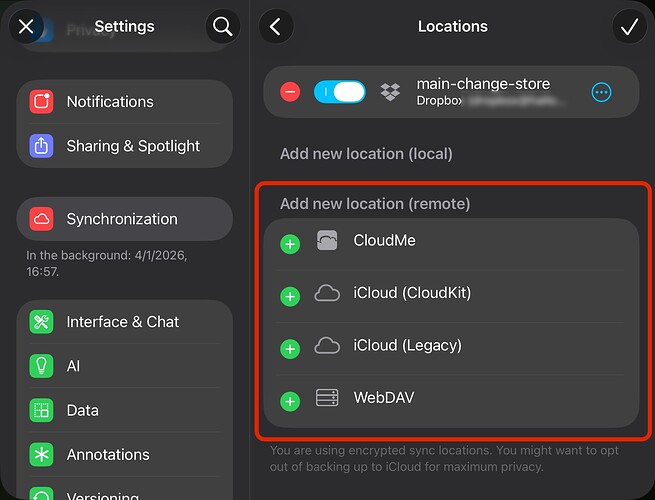Screen dimensions: 655x500
Task: Click the red Notifications icon
Action: pos(41,102)
